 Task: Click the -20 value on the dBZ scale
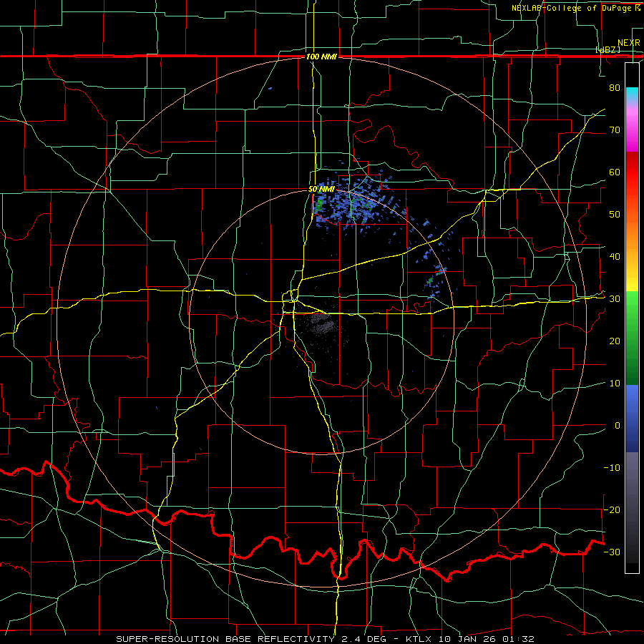pyautogui.click(x=612, y=509)
